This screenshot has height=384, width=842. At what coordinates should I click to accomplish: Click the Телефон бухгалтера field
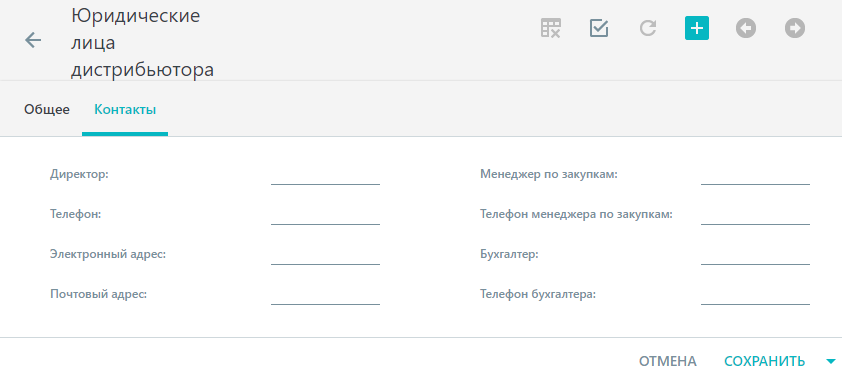pos(756,295)
